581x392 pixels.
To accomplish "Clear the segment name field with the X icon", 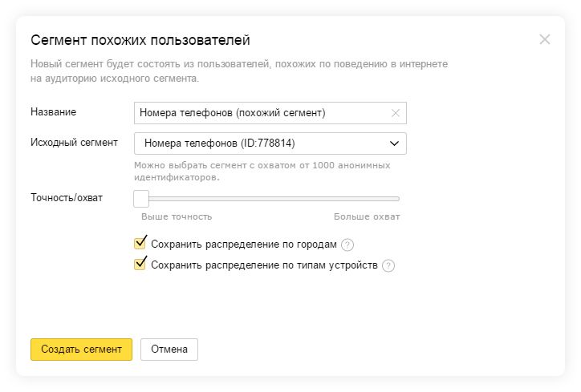I will click(x=396, y=113).
